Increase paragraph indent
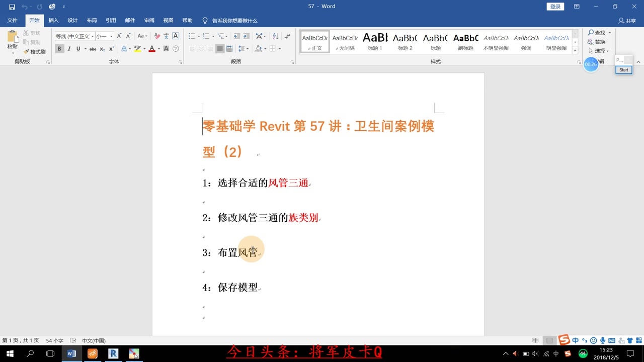 click(x=246, y=36)
